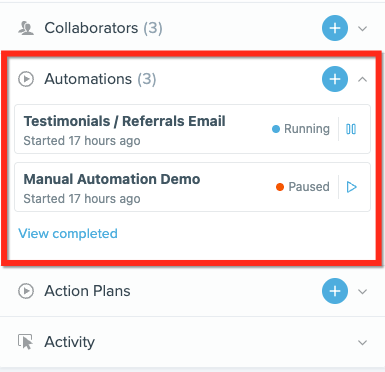
Task: Click the Collaborators people icon
Action: [x=26, y=28]
